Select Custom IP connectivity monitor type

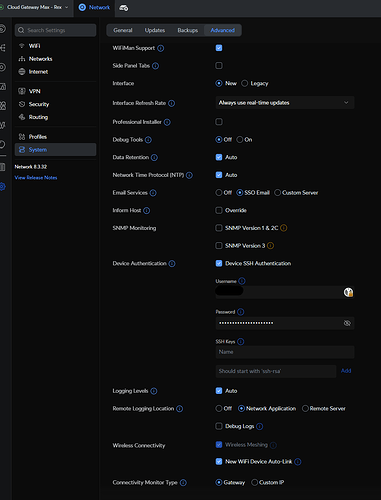(255, 482)
